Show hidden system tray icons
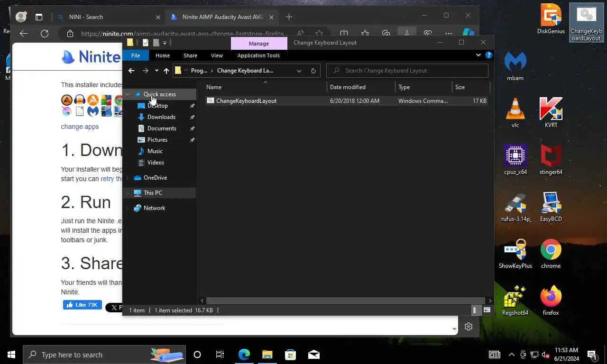 tap(511, 355)
